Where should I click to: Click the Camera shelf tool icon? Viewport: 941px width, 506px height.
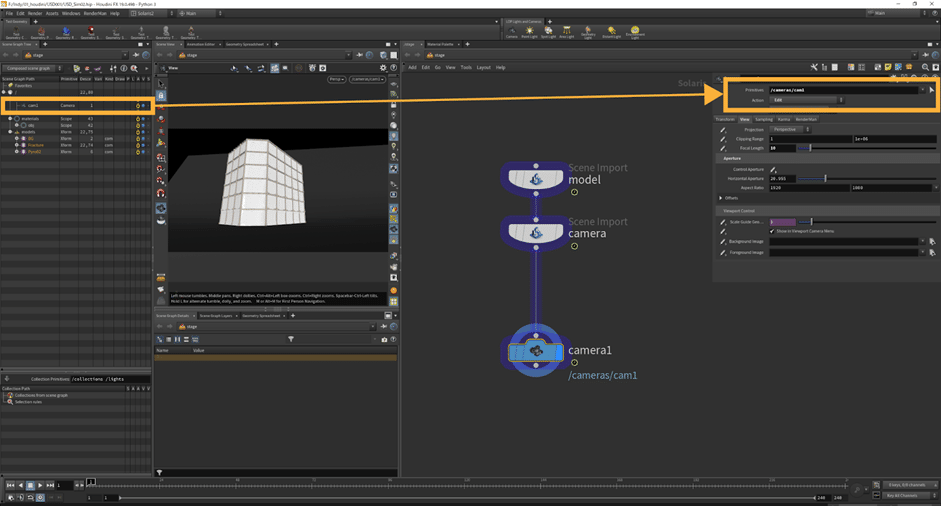pyautogui.click(x=511, y=32)
